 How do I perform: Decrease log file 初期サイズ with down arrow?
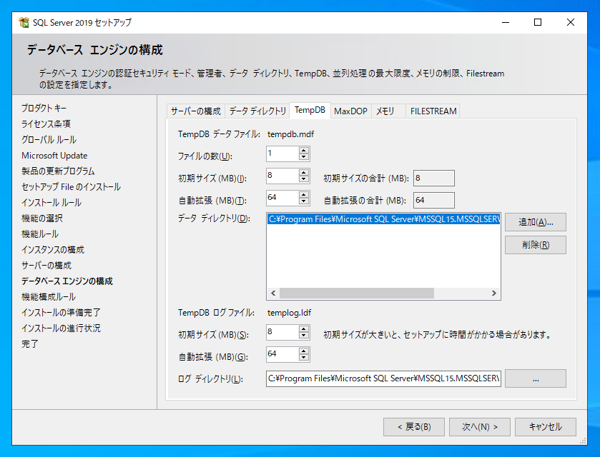pyautogui.click(x=304, y=335)
